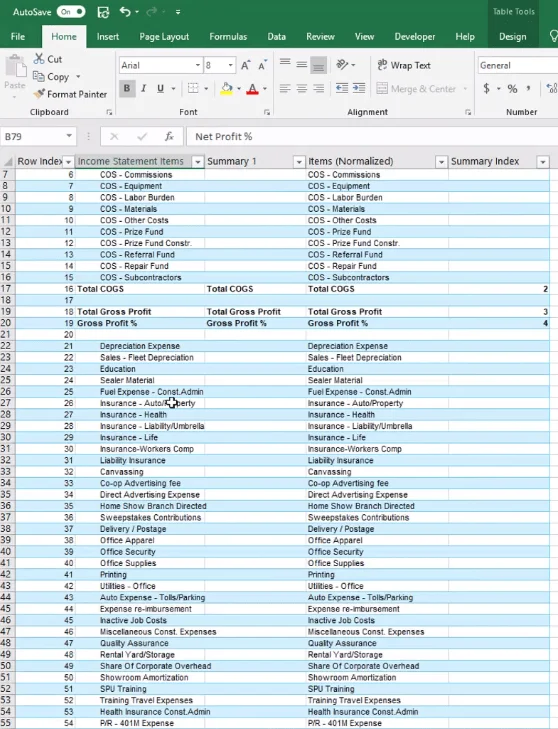Viewport: 558px width, 729px height.
Task: Increase font size with larger A icon
Action: (x=246, y=65)
